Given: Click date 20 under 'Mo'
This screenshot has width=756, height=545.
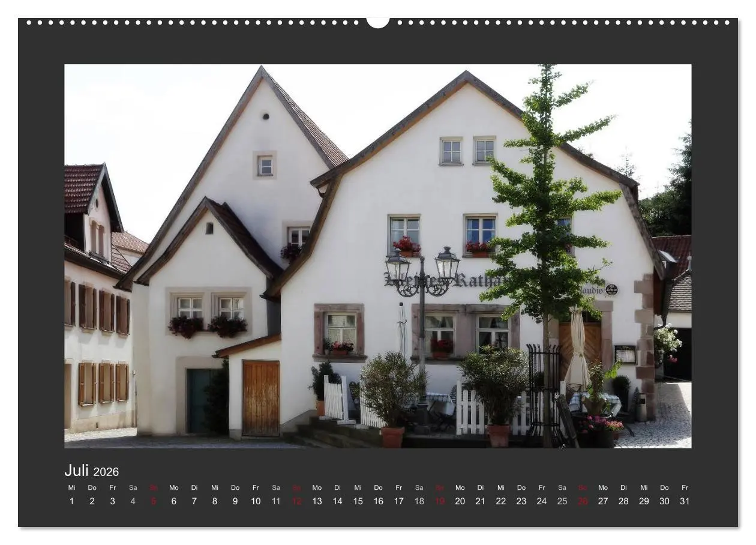Looking at the screenshot, I should (x=460, y=501).
